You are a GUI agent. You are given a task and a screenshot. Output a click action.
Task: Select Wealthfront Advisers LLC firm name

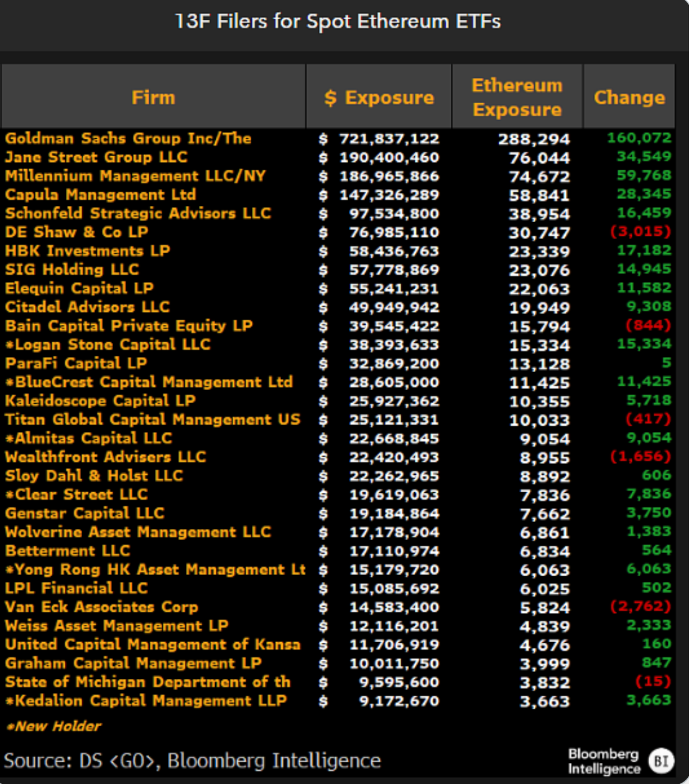(x=106, y=457)
